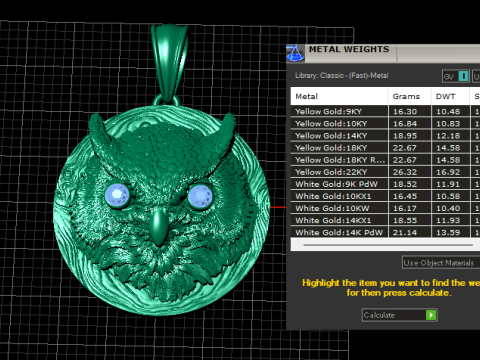Sort by the Grams column header
Viewport: 480px width, 360px height.
pos(409,96)
